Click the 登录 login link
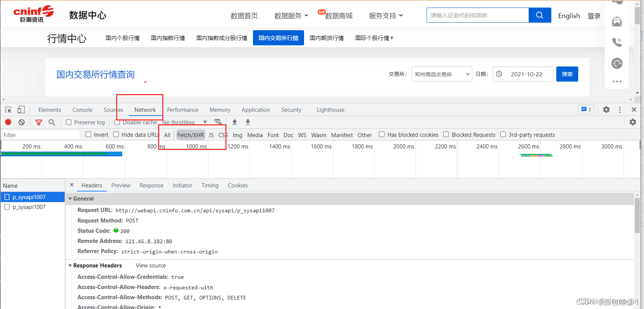644x309 pixels. click(594, 15)
